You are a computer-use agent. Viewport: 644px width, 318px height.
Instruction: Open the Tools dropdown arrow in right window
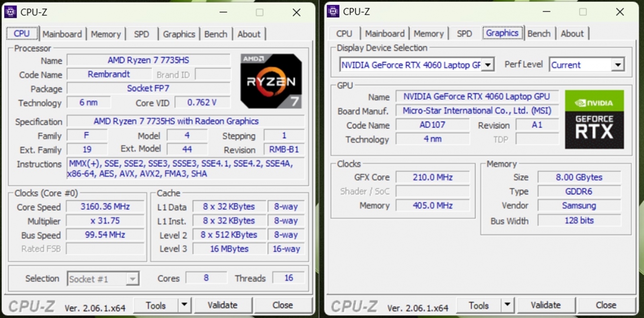pos(507,305)
